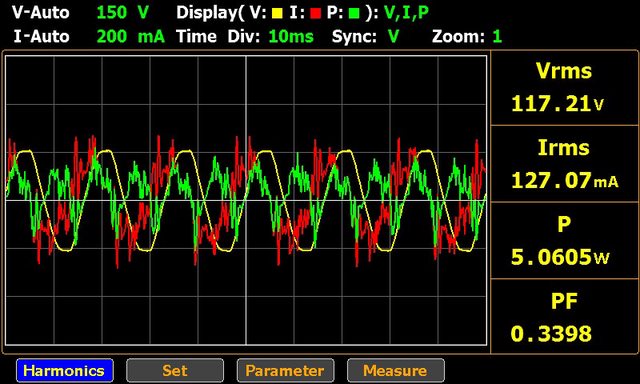Click the PF 0.3398 readout panel

tap(564, 316)
